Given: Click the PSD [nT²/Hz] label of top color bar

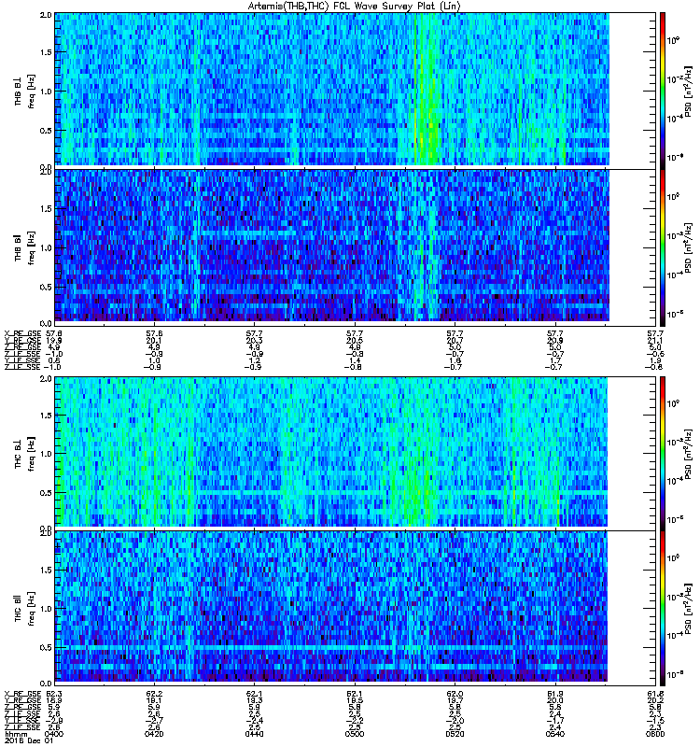Looking at the screenshot, I should point(688,92).
